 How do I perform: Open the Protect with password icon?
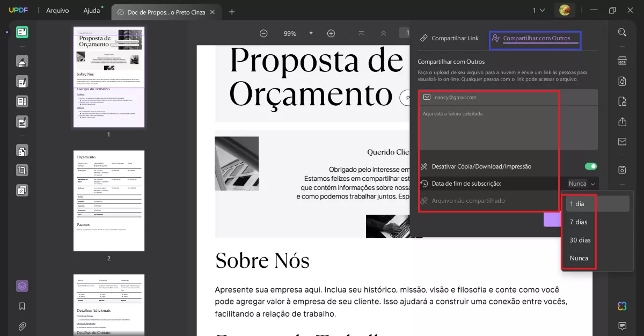(x=622, y=101)
